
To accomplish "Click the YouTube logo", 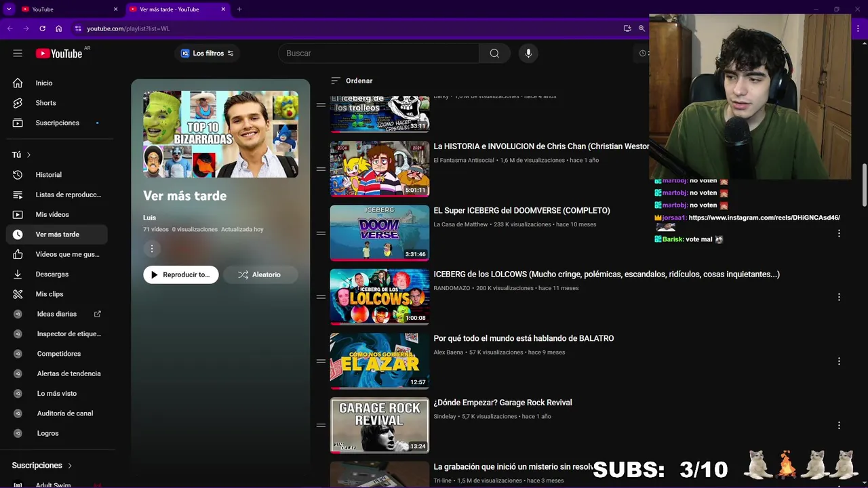I will [x=58, y=53].
